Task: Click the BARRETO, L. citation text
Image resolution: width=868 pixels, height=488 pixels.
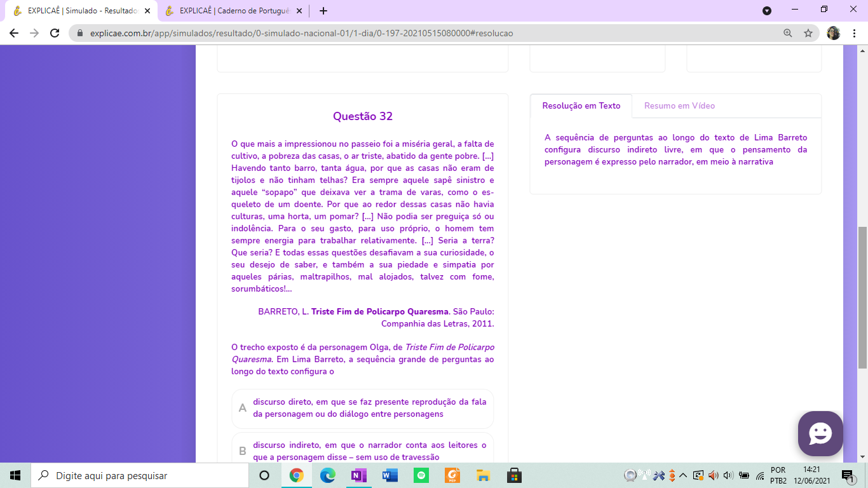Action: click(376, 318)
